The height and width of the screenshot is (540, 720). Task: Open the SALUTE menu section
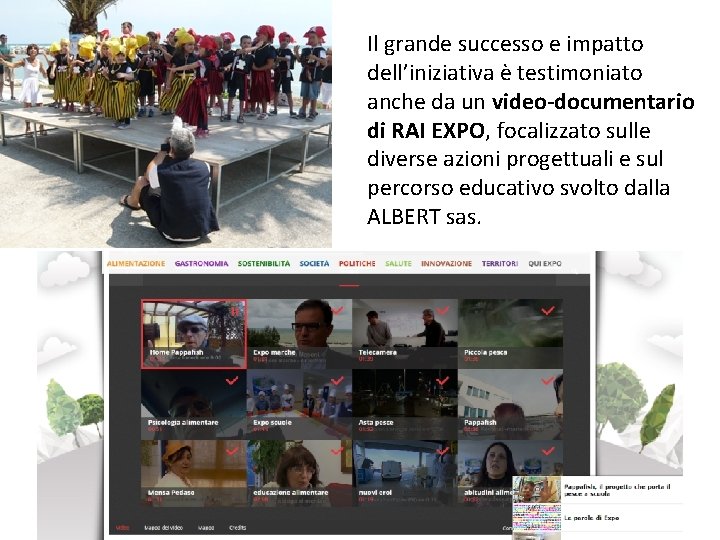(398, 264)
